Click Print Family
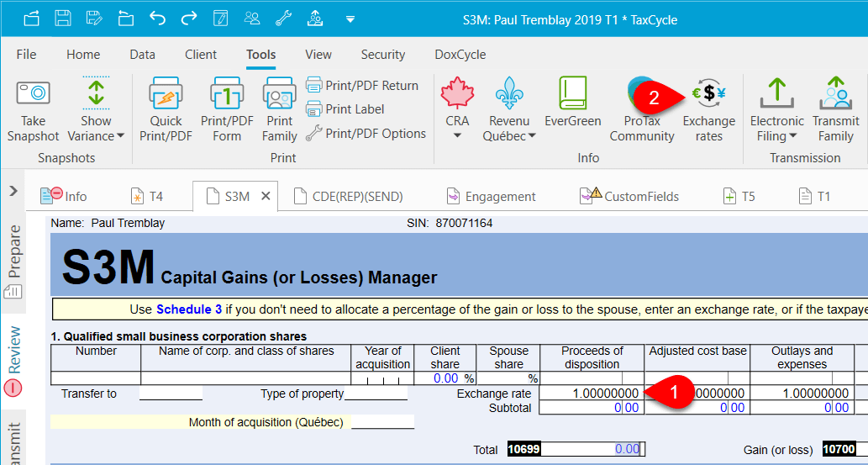The image size is (868, 465). point(280,111)
